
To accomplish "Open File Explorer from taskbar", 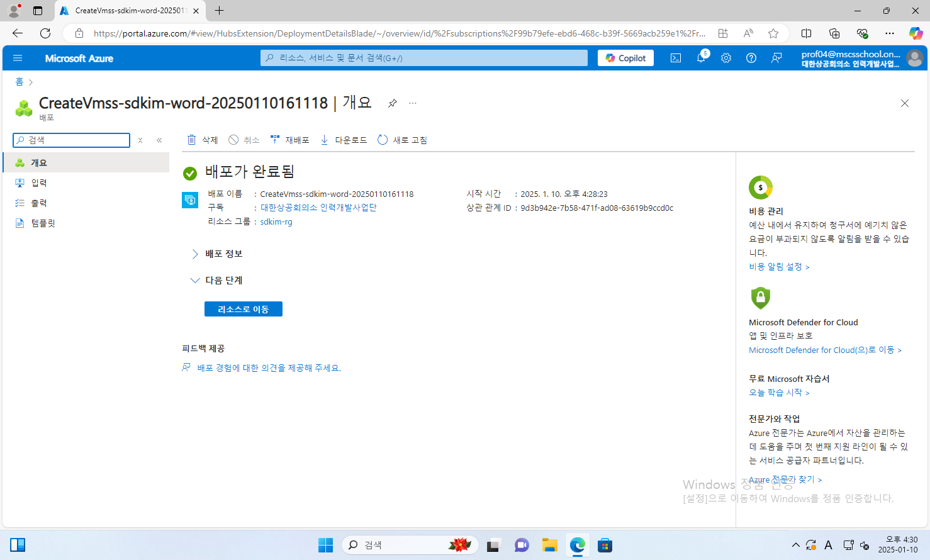I will [550, 545].
